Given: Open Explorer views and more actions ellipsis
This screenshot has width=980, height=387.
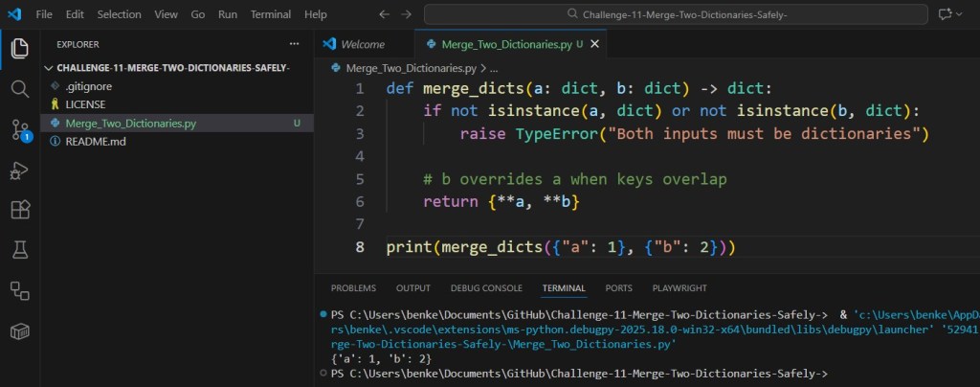Looking at the screenshot, I should (294, 44).
